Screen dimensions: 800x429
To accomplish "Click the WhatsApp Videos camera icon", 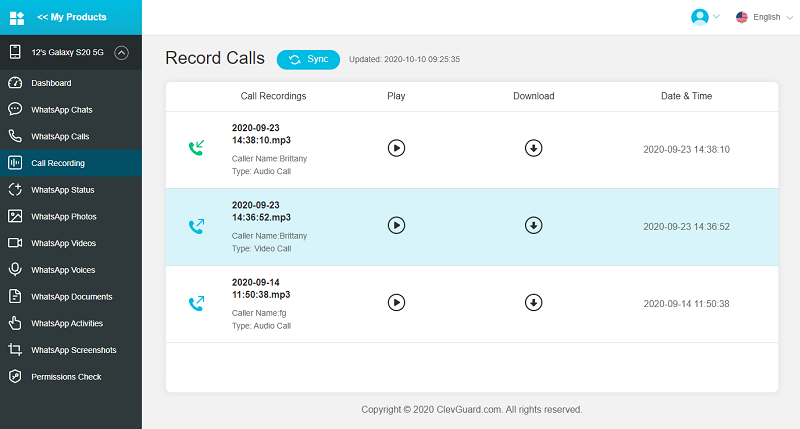I will click(x=15, y=242).
